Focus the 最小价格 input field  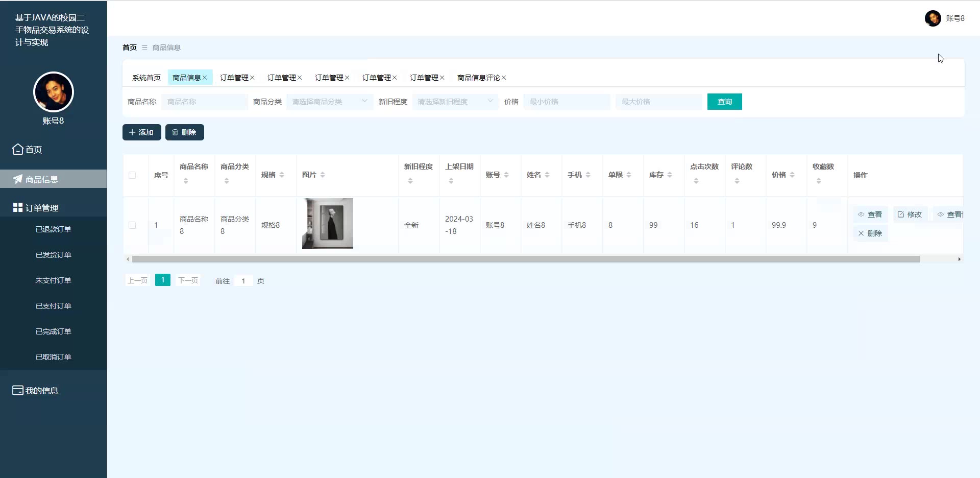tap(567, 102)
